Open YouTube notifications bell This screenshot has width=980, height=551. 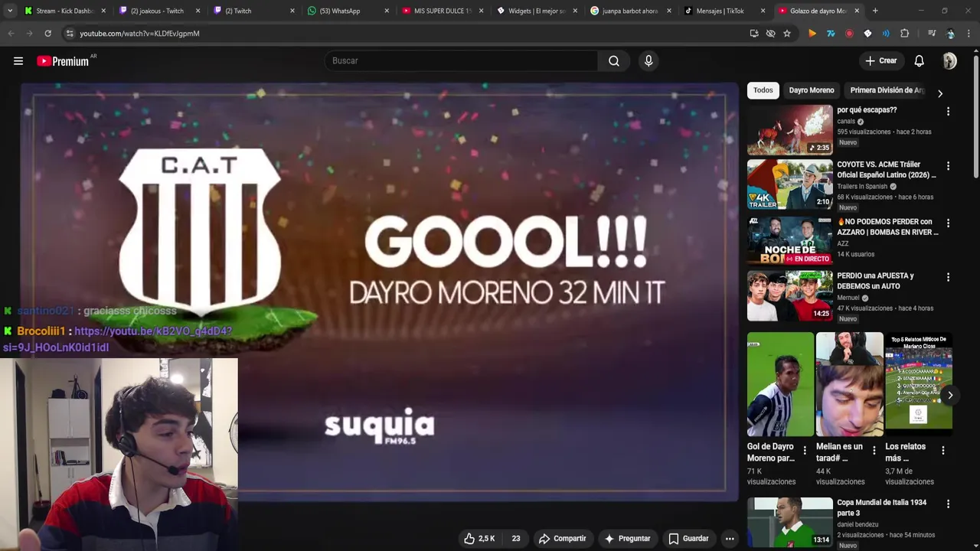920,61
